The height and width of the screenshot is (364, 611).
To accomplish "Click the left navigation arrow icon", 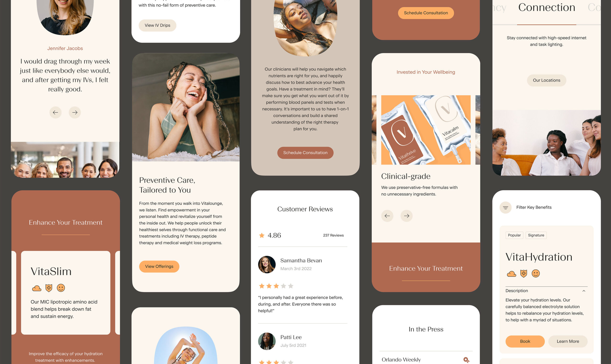I will [x=56, y=112].
